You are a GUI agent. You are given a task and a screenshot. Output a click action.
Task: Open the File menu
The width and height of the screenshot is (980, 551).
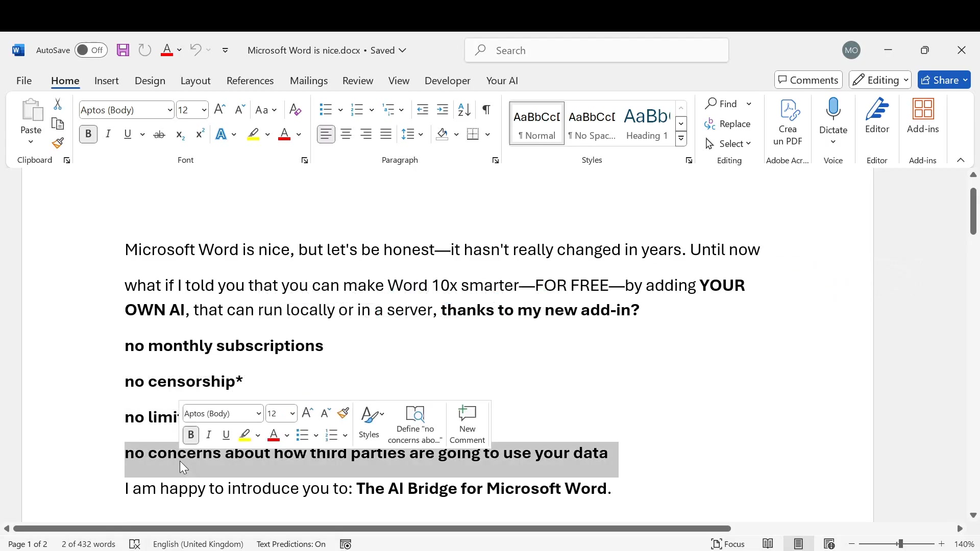24,81
